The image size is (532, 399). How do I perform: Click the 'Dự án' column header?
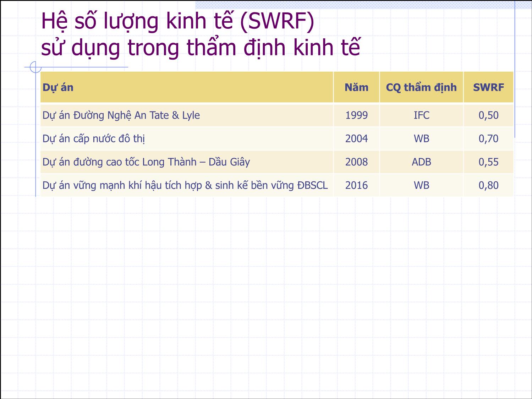(x=187, y=87)
